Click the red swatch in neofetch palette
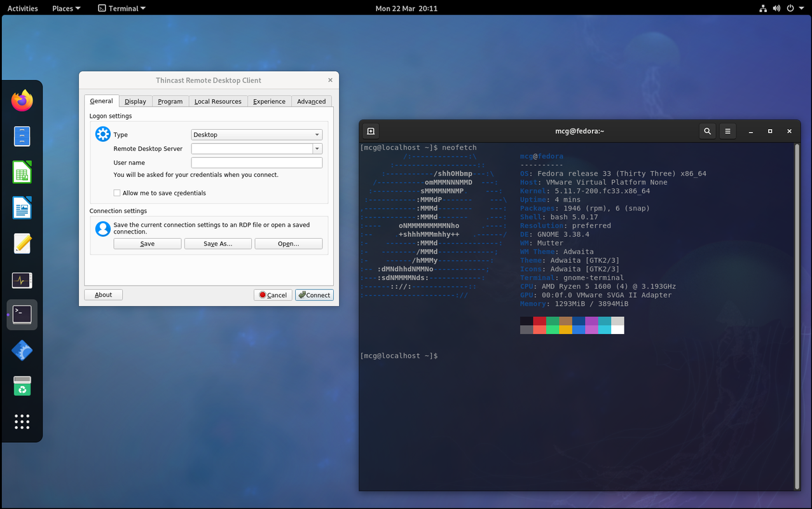 click(x=540, y=321)
